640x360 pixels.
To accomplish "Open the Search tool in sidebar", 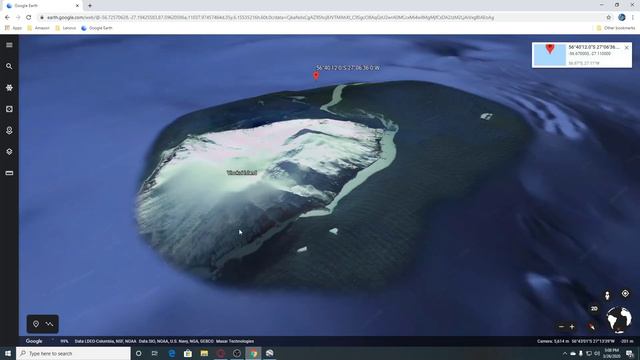I will pyautogui.click(x=9, y=66).
